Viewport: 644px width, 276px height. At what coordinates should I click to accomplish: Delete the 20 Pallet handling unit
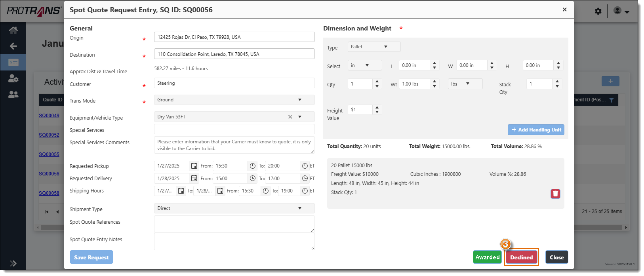click(x=555, y=194)
